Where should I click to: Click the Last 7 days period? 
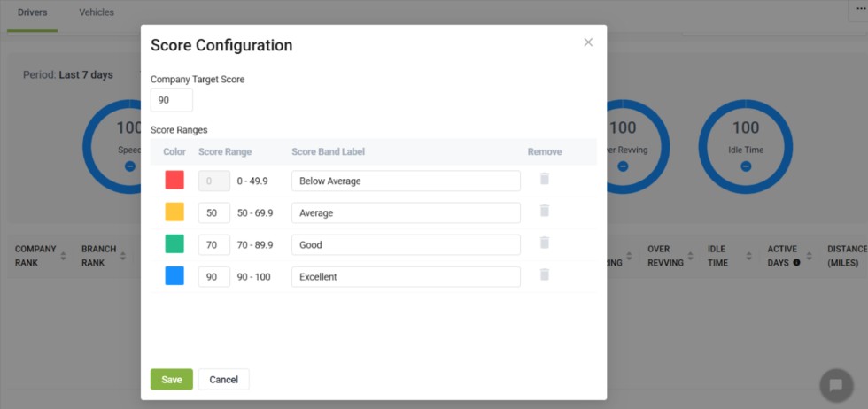(86, 74)
